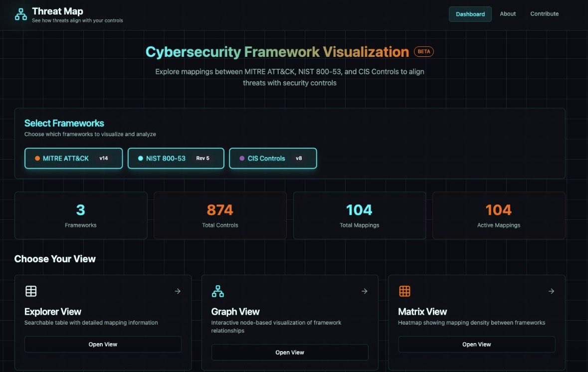This screenshot has width=588, height=372.
Task: Select Contribute in the navigation bar
Action: pyautogui.click(x=544, y=14)
